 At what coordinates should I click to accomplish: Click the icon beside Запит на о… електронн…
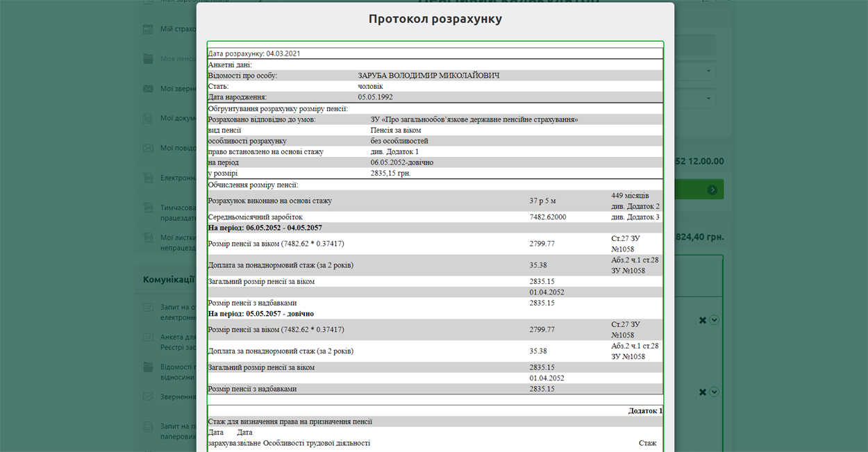point(147,307)
